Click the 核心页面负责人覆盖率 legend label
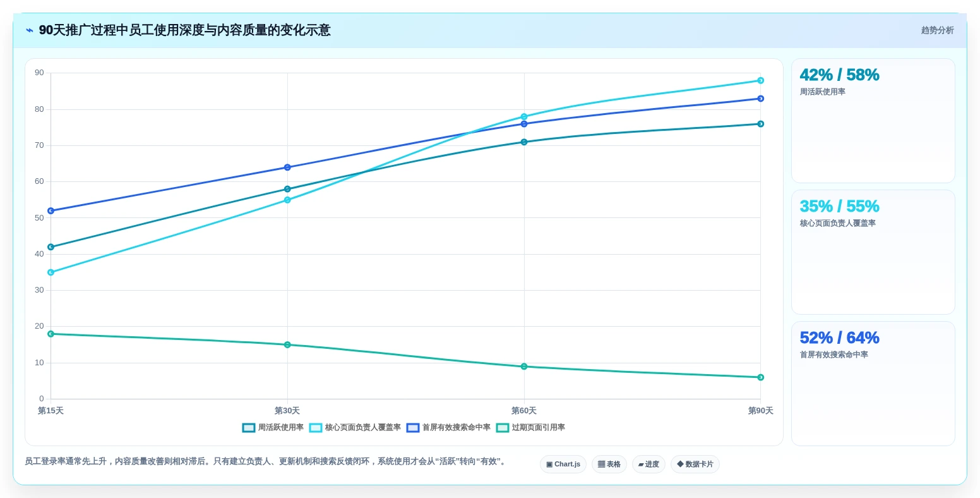 363,428
